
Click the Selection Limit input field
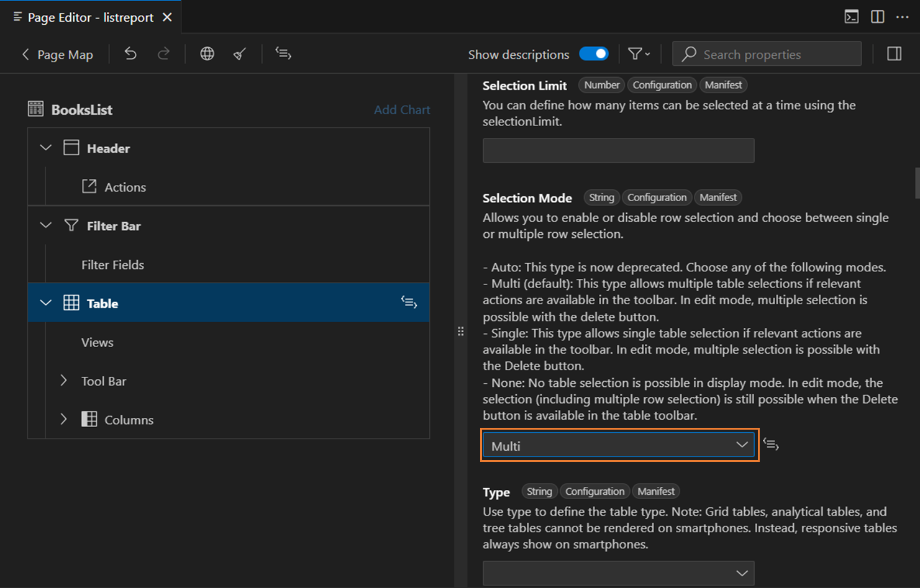(x=618, y=150)
